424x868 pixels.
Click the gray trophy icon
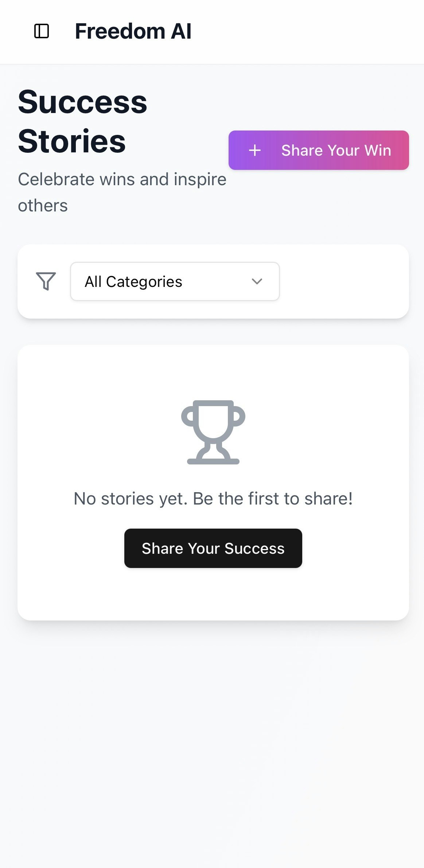213,432
